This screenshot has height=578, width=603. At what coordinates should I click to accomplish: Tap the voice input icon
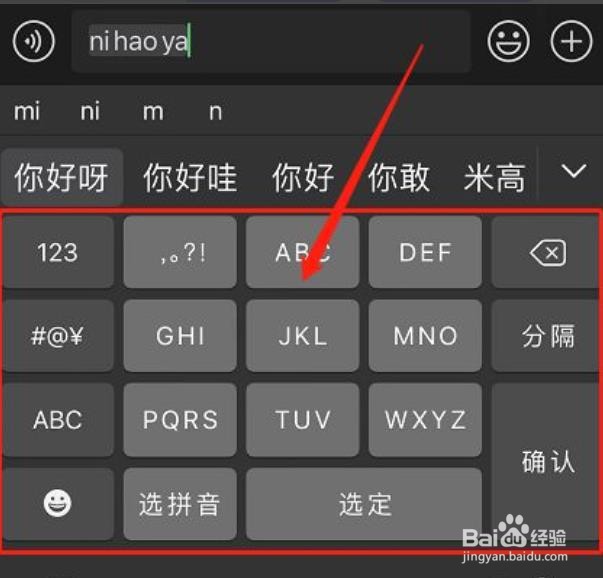tap(33, 41)
